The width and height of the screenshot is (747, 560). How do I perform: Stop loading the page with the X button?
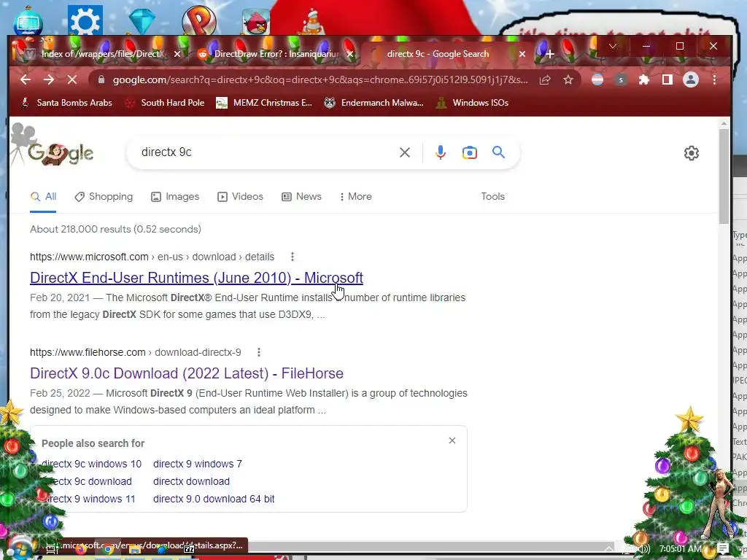coord(72,79)
